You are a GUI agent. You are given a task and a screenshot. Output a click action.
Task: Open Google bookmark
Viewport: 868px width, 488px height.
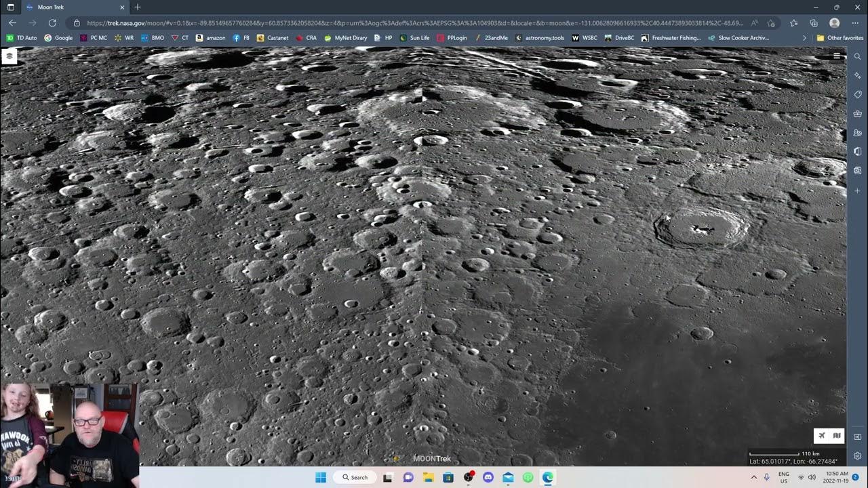[58, 38]
